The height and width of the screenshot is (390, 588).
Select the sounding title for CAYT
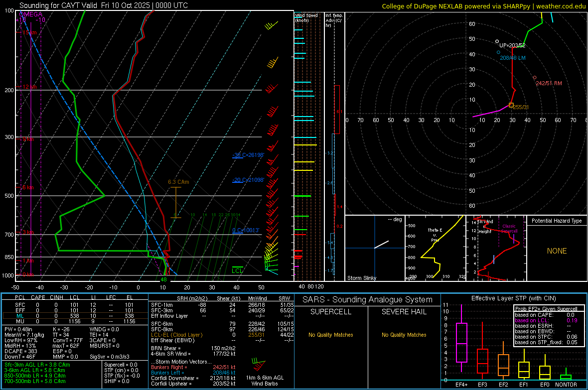(104, 5)
